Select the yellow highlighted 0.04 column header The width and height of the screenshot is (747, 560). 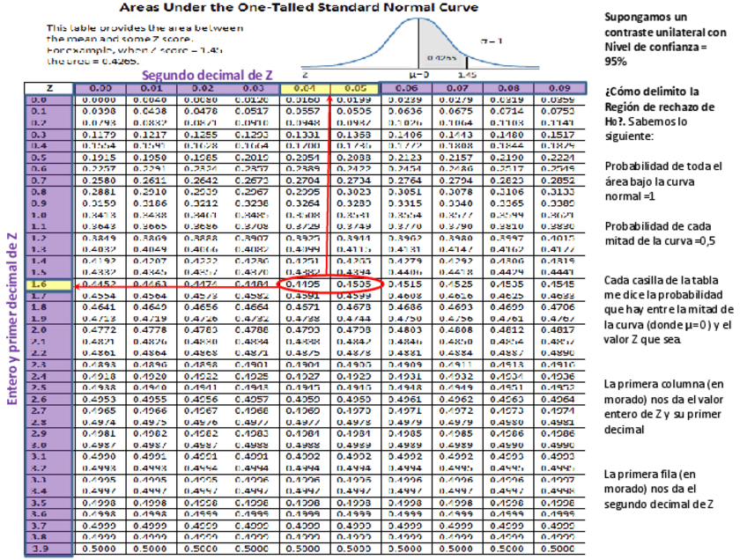pos(305,88)
